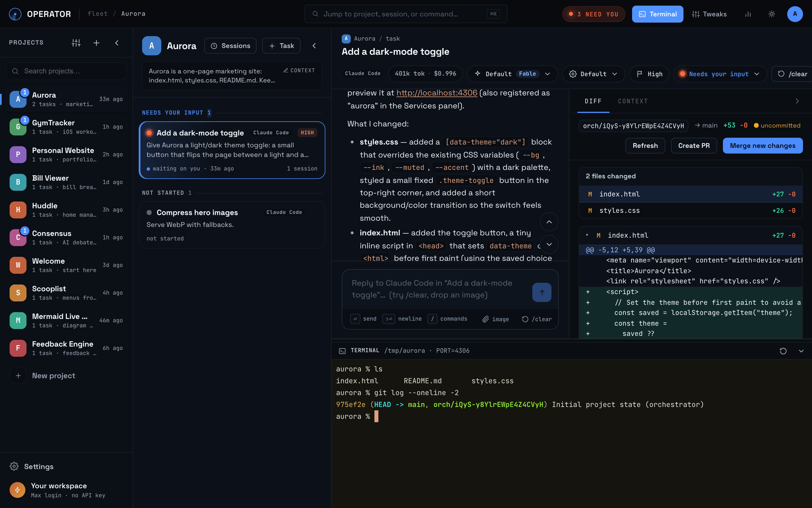
Task: Open the Huddle project avatar
Action: tap(18, 210)
